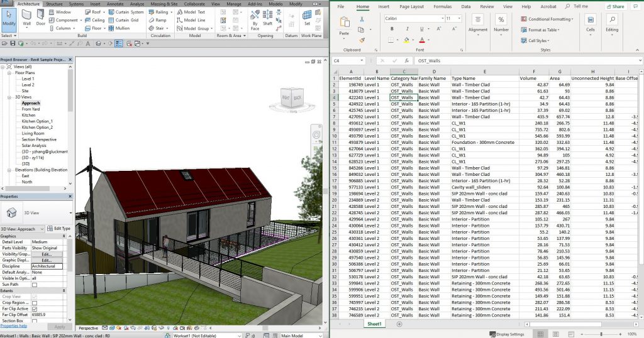Viewport: 644px width, 338px height.
Task: Click the insert function fx icon
Action: (407, 61)
